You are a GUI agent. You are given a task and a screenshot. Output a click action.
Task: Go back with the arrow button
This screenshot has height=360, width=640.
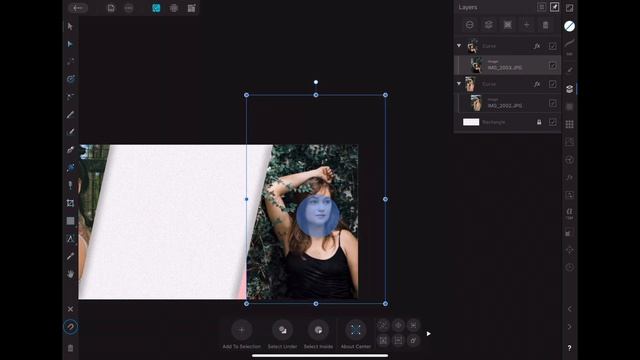click(x=78, y=8)
